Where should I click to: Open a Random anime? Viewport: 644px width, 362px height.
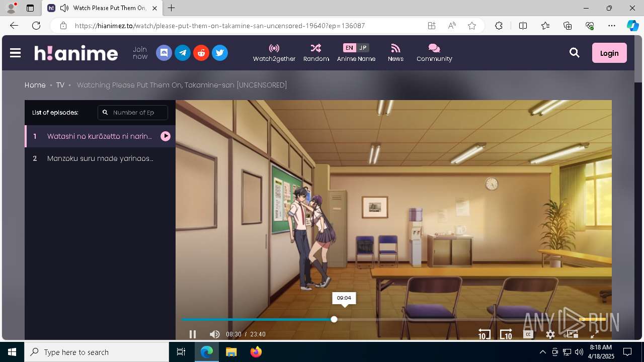[316, 53]
